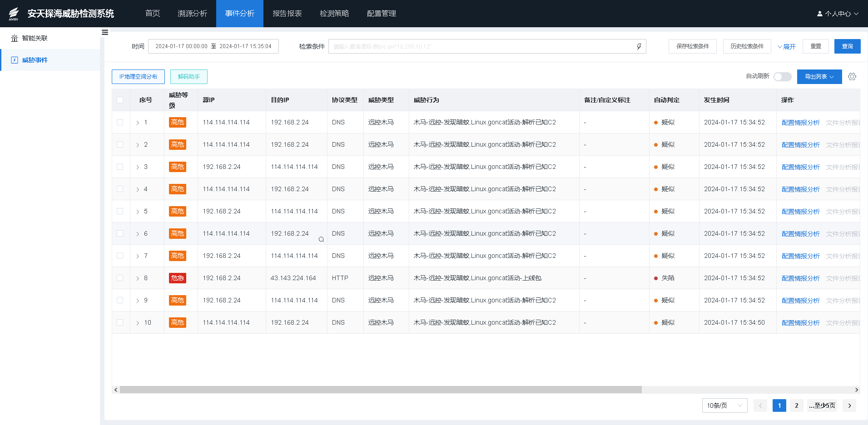The height and width of the screenshot is (425, 868).
Task: Click 配置情报分析 link in row 1
Action: 800,123
